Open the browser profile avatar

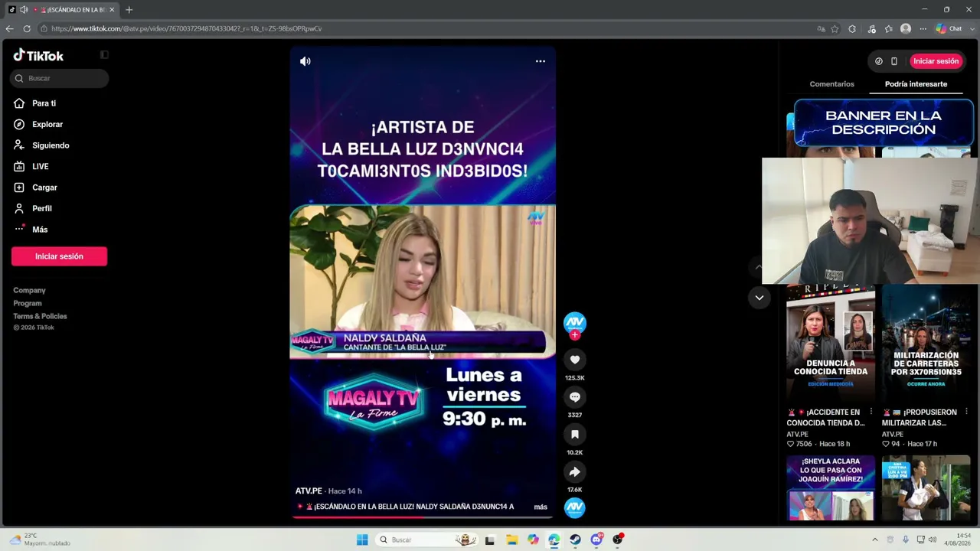click(906, 28)
